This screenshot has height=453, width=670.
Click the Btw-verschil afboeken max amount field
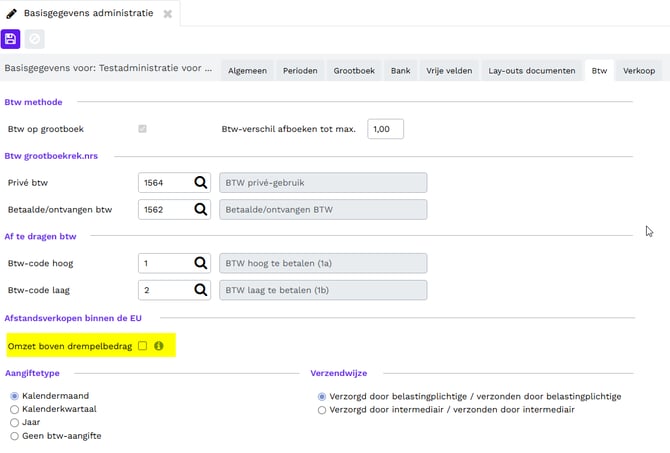click(385, 129)
